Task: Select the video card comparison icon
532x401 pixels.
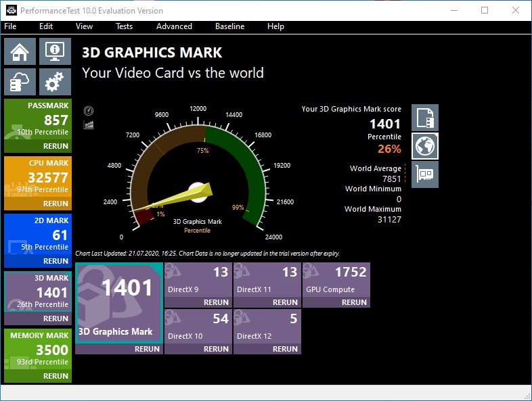Action: 425,174
